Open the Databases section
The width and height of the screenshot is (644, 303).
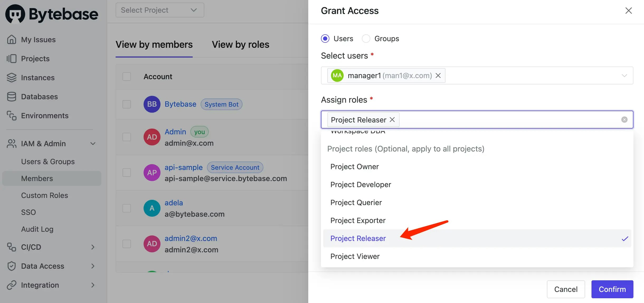[39, 97]
